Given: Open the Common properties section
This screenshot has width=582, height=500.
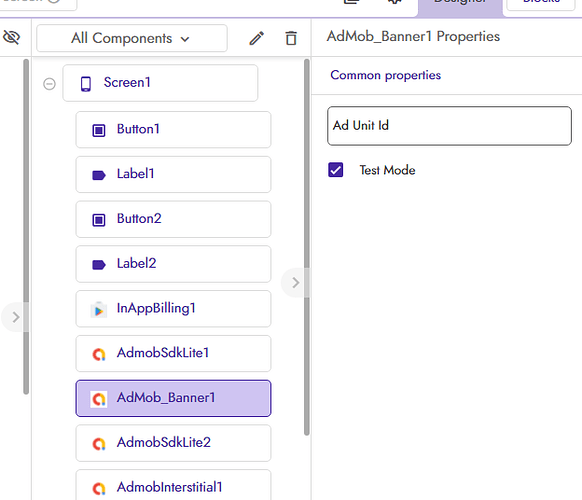Looking at the screenshot, I should click(x=386, y=75).
